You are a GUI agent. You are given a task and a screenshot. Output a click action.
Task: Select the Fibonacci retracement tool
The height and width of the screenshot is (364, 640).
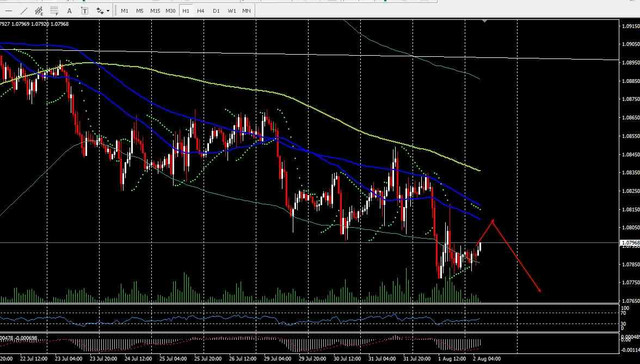[x=54, y=11]
